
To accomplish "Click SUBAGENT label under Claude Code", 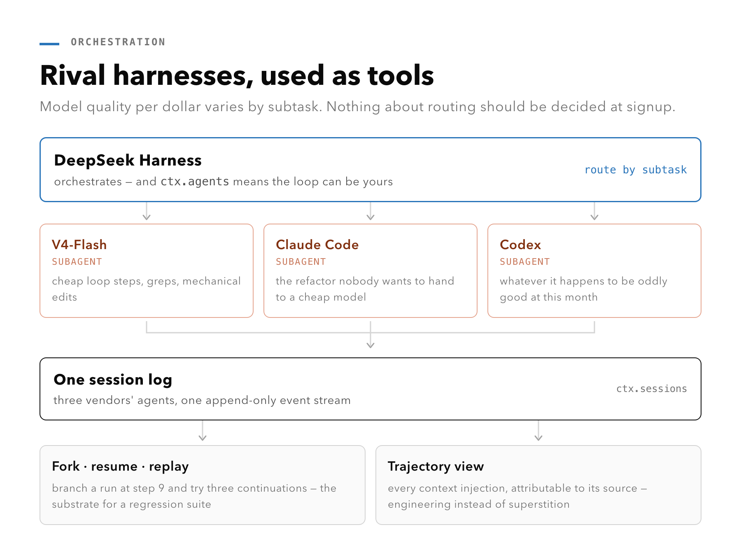I will 301,262.
